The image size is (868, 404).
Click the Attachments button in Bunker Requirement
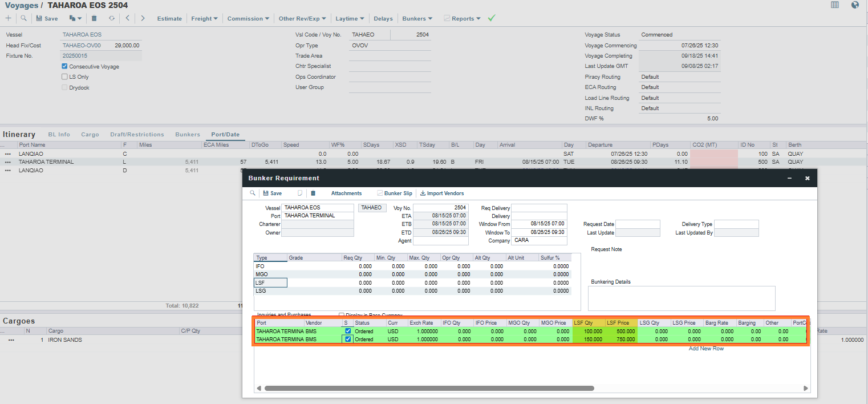346,193
